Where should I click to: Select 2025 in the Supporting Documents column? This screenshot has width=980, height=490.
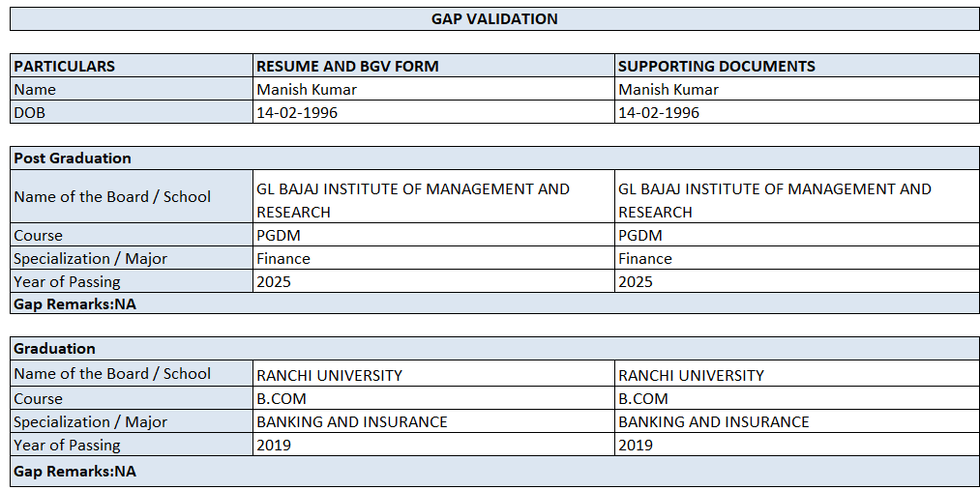(x=636, y=282)
